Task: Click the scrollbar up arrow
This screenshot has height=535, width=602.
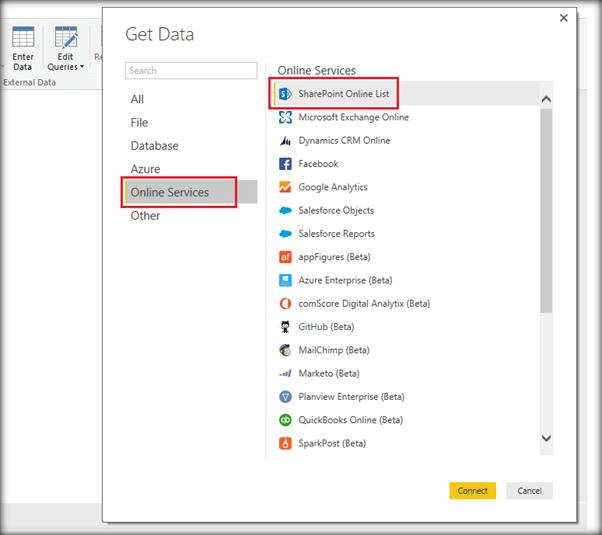Action: click(x=546, y=99)
